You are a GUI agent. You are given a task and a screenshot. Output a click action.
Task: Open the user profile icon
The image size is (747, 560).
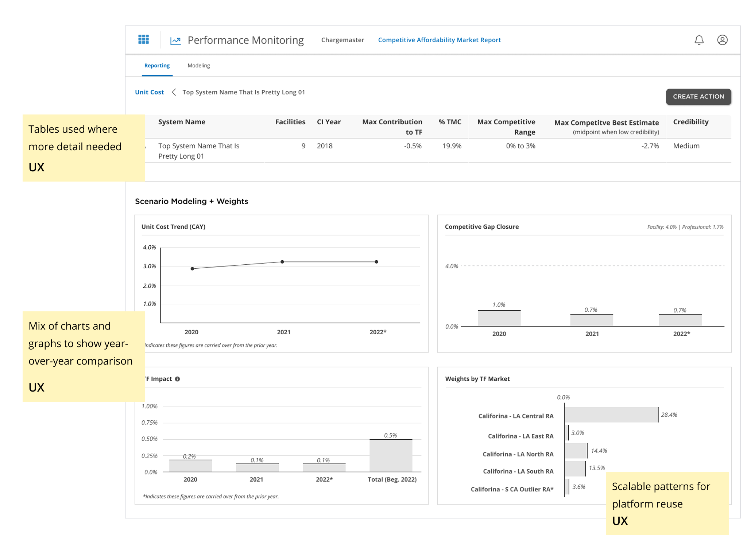[x=722, y=40]
